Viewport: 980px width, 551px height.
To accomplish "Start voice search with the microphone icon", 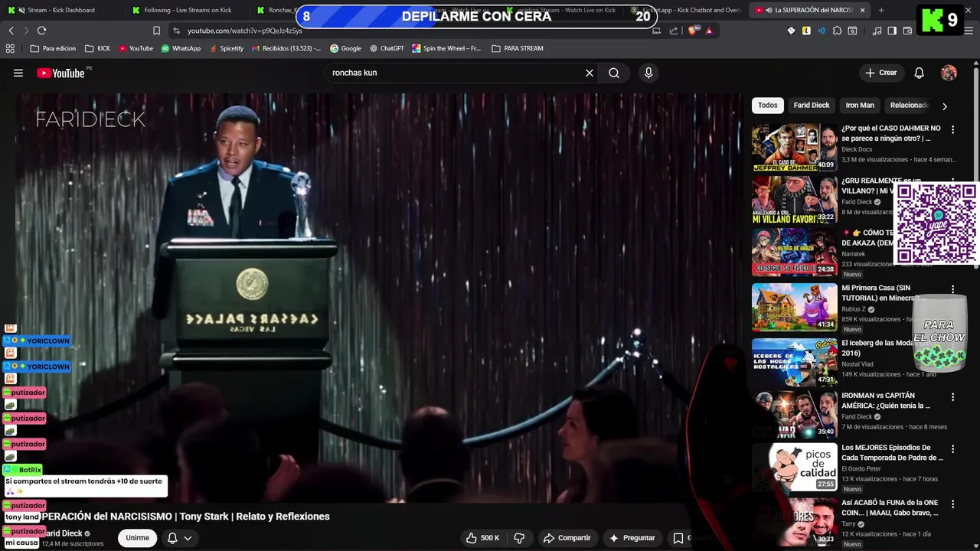I will click(x=648, y=73).
